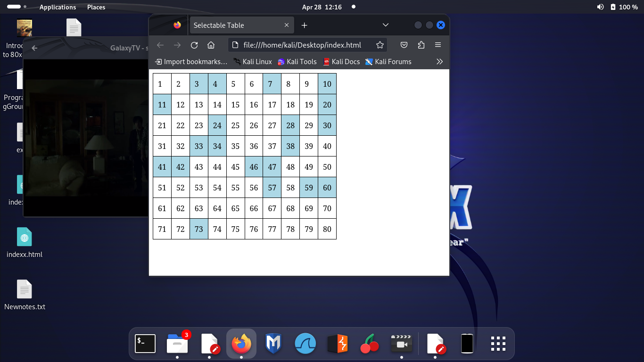This screenshot has width=644, height=362.
Task: Open Metasploit shield icon in dock
Action: click(x=273, y=344)
